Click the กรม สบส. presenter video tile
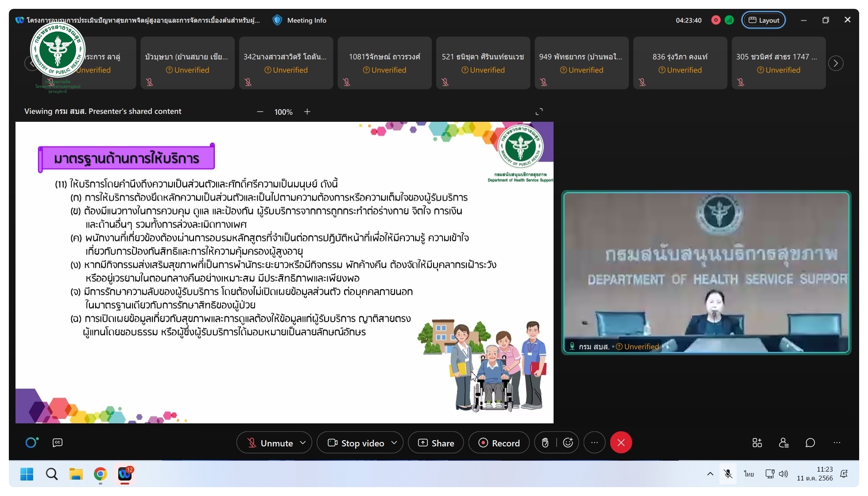The width and height of the screenshot is (868, 496). click(x=706, y=272)
